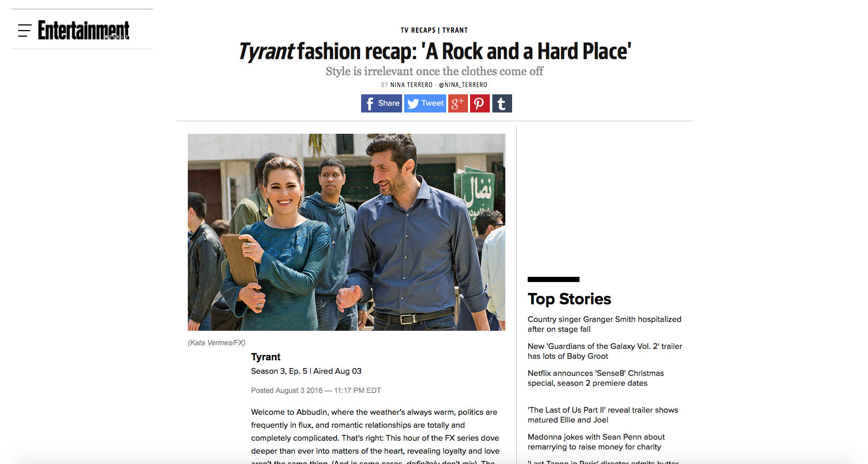The height and width of the screenshot is (464, 868).
Task: Tweet this article on Twitter
Action: pos(425,103)
